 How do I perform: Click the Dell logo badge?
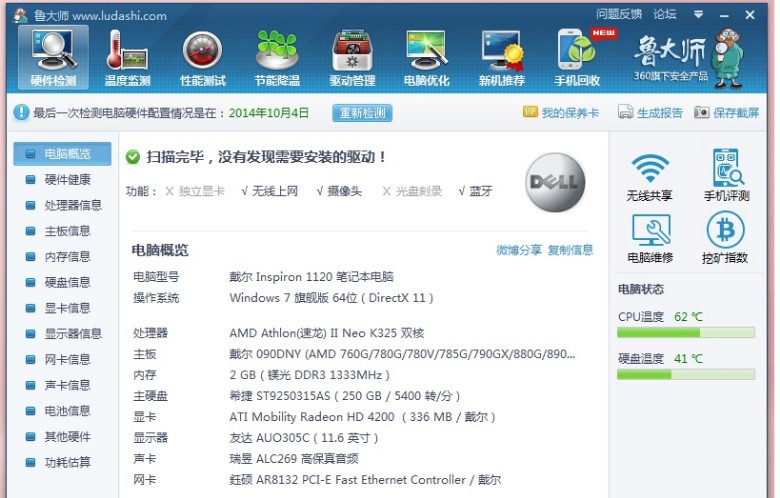pyautogui.click(x=555, y=182)
